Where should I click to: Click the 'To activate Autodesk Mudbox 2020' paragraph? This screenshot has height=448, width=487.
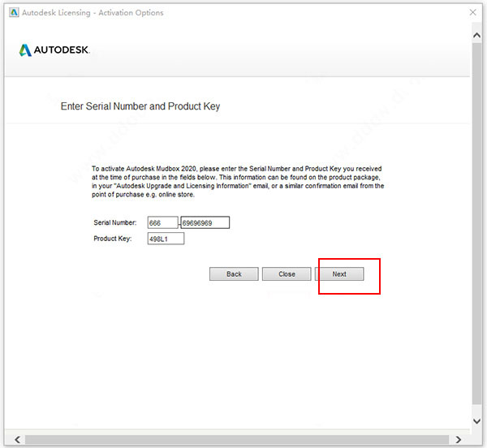pyautogui.click(x=238, y=182)
